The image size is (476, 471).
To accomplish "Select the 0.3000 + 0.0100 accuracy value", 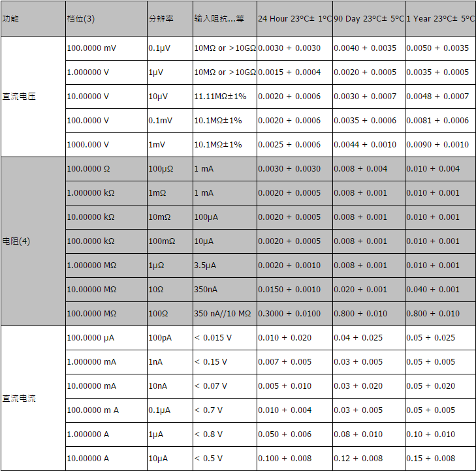I will [x=289, y=314].
